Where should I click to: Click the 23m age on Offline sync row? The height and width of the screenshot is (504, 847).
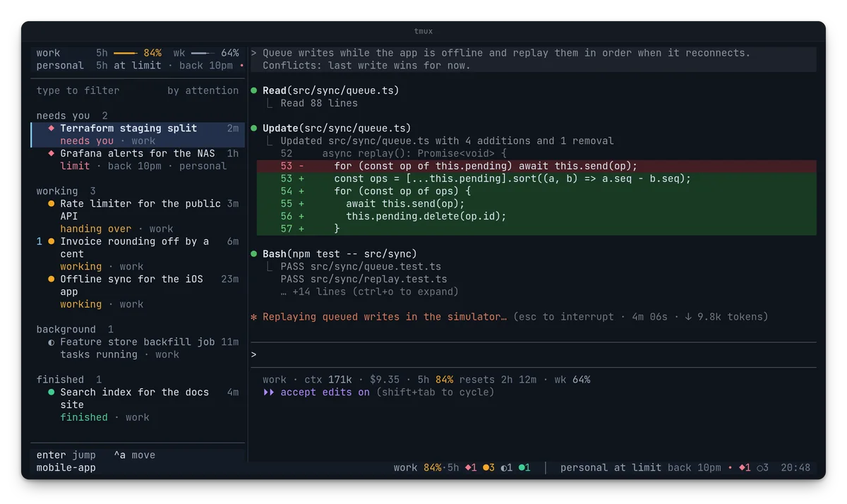point(230,280)
